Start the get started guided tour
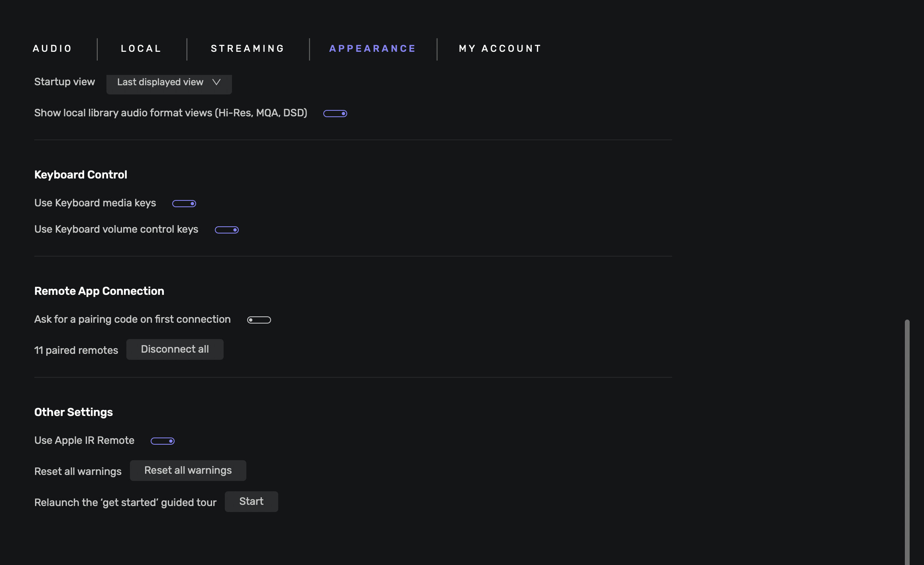 click(x=251, y=502)
